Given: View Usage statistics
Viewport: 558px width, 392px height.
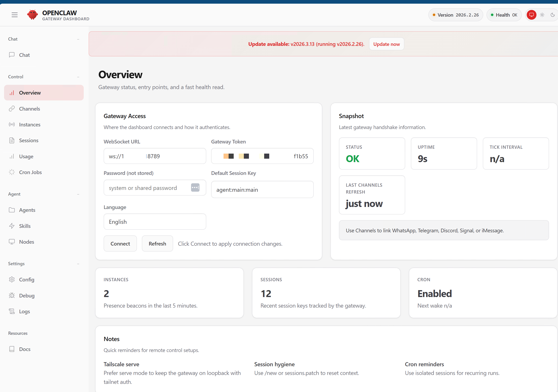Looking at the screenshot, I should [26, 156].
